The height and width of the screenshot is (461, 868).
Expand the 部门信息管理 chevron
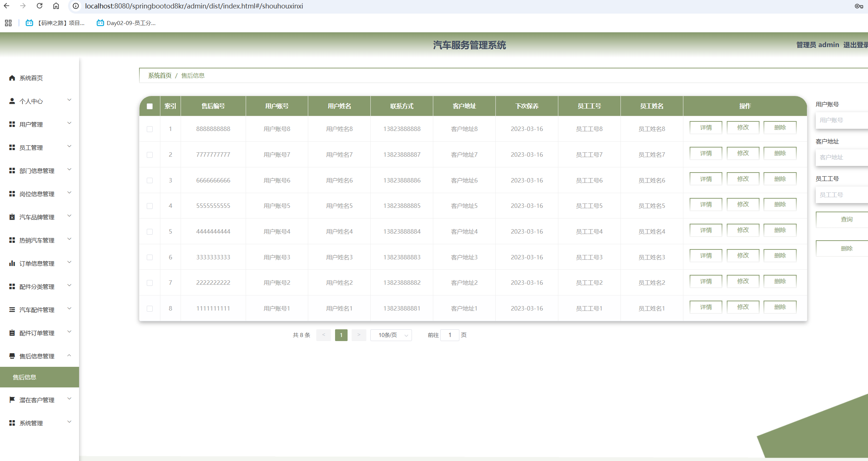tap(69, 170)
